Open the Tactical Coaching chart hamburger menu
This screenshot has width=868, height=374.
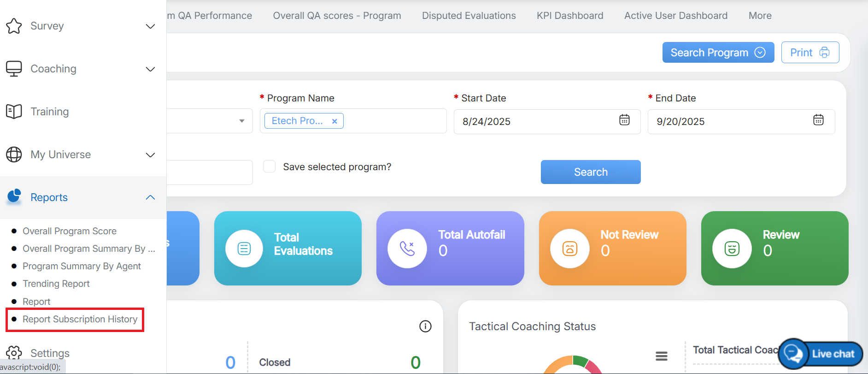662,356
